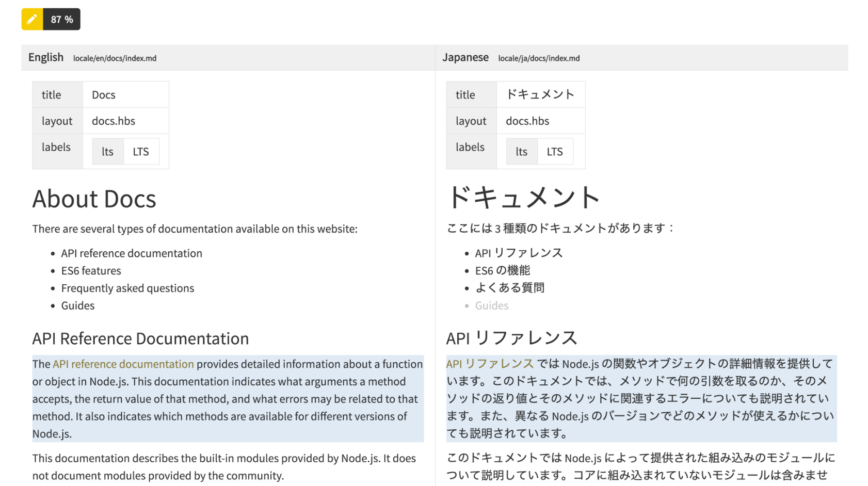
Task: Click the yellow pencil edit icon
Action: tap(31, 19)
